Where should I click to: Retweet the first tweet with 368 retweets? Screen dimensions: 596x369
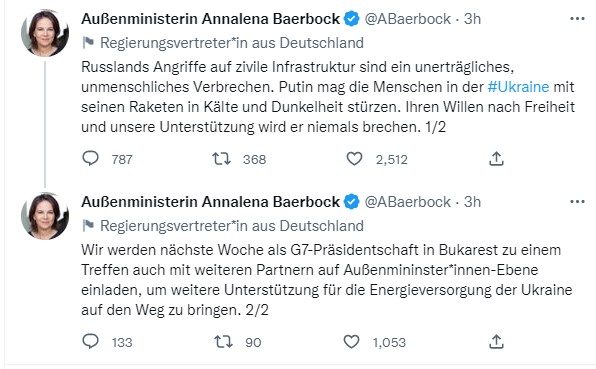tap(222, 158)
